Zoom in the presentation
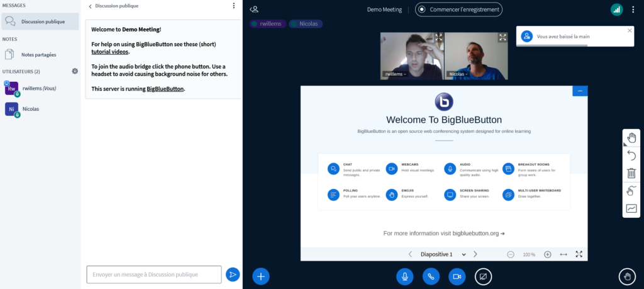The height and width of the screenshot is (289, 644). coord(548,254)
